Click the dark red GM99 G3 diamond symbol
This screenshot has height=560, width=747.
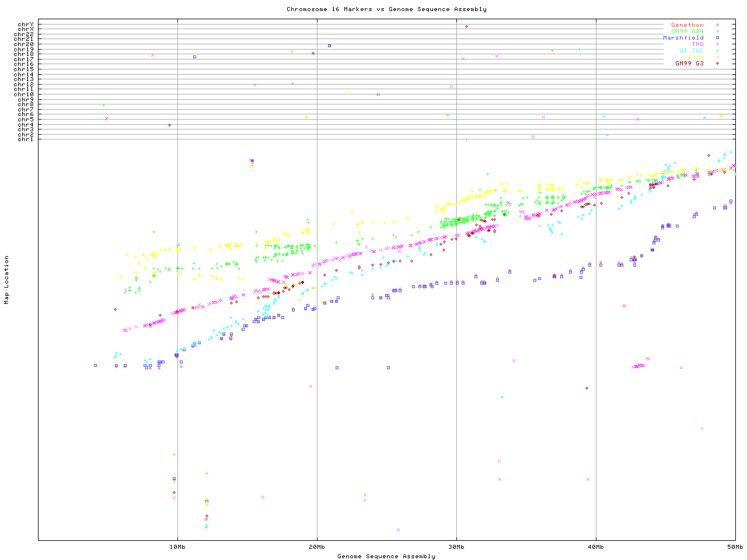click(717, 63)
